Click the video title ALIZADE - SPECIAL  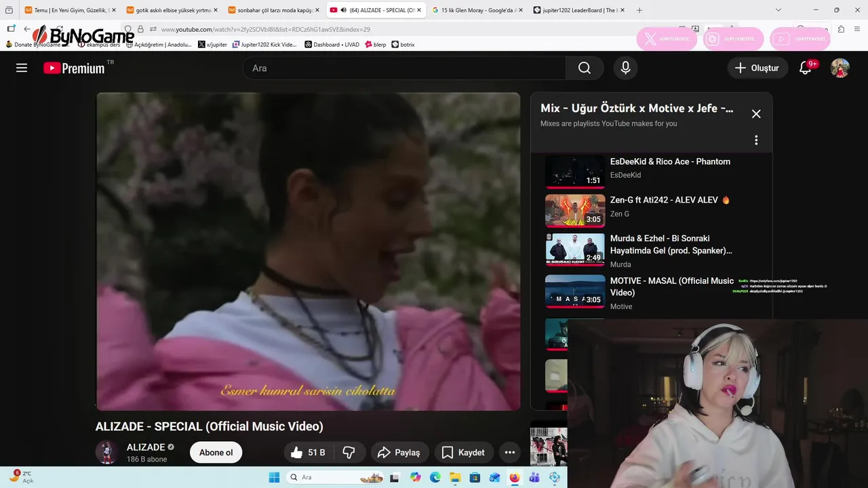click(209, 426)
